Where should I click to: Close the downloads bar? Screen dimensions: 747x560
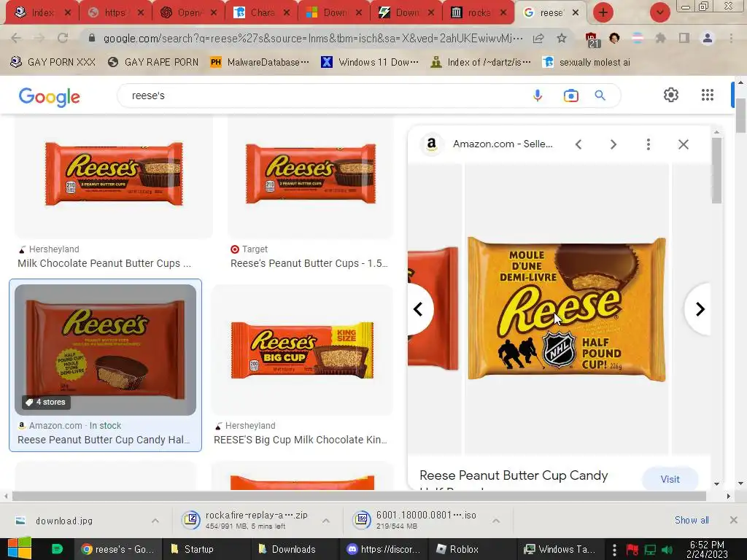tap(734, 520)
